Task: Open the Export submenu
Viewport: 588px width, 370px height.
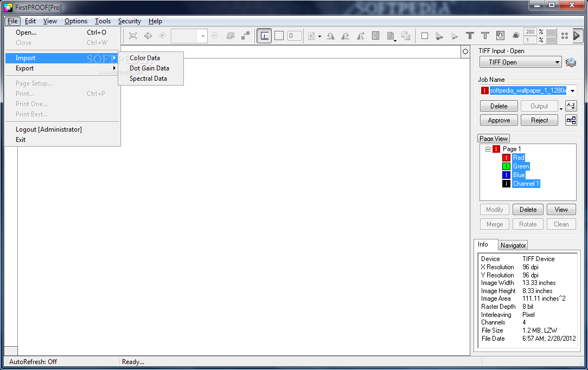Action: point(62,68)
